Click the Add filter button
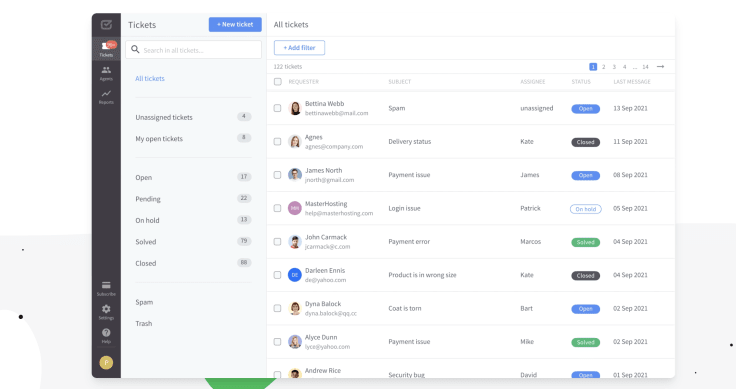Viewport: 736px width, 389px height. (299, 47)
